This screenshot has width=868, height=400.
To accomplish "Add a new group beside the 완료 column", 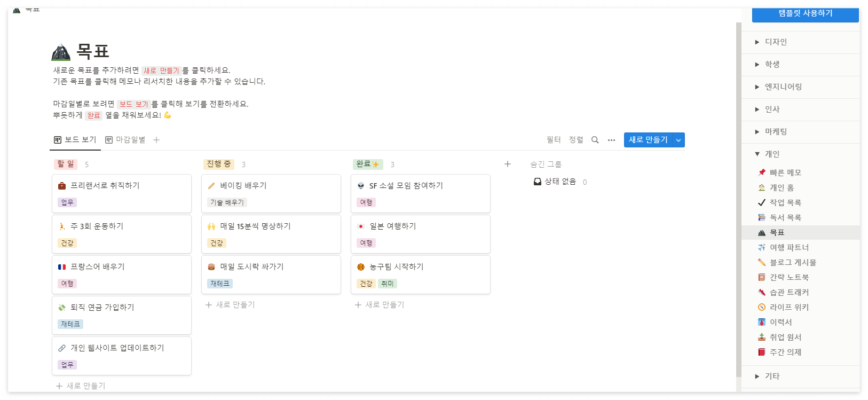I will [507, 163].
